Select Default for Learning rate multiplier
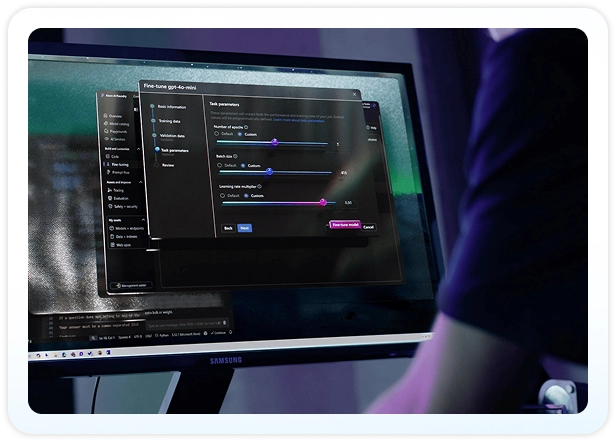Screen dimensions: 616x442 225,196
